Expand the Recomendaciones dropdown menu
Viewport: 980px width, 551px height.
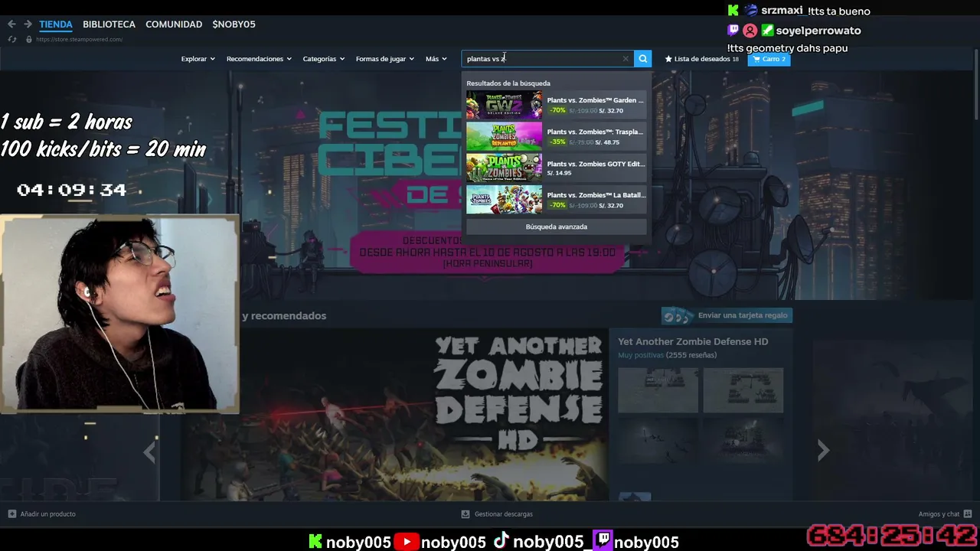coord(259,59)
